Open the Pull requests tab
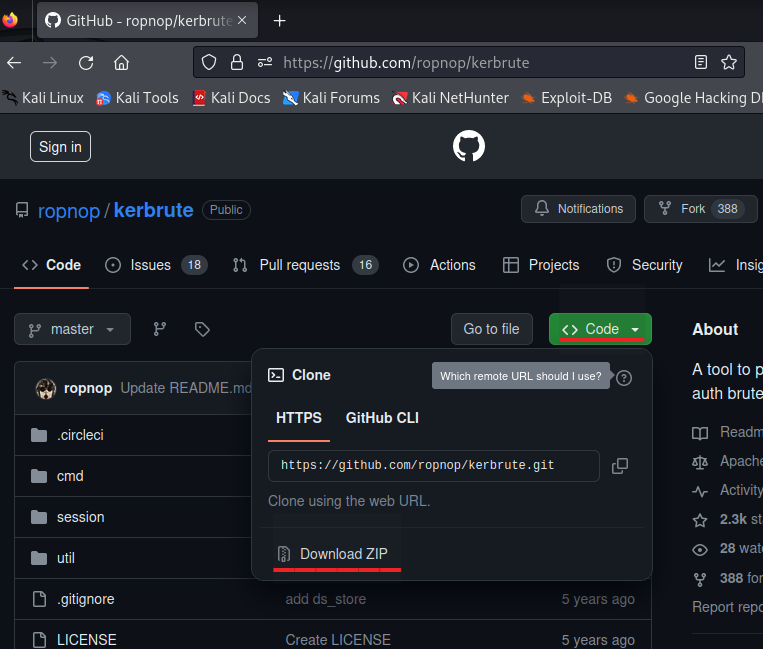The width and height of the screenshot is (763, 649). (306, 265)
